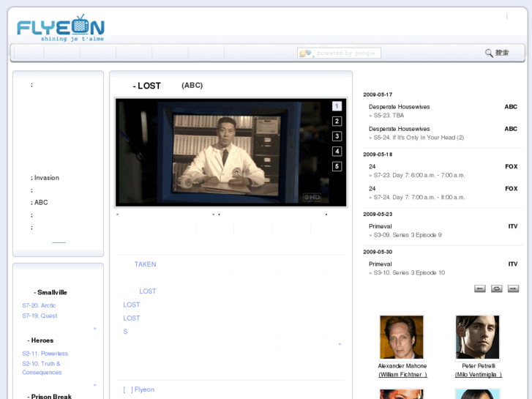Open Smallville S7-19. Quest episode
532x399 pixels.
40,316
